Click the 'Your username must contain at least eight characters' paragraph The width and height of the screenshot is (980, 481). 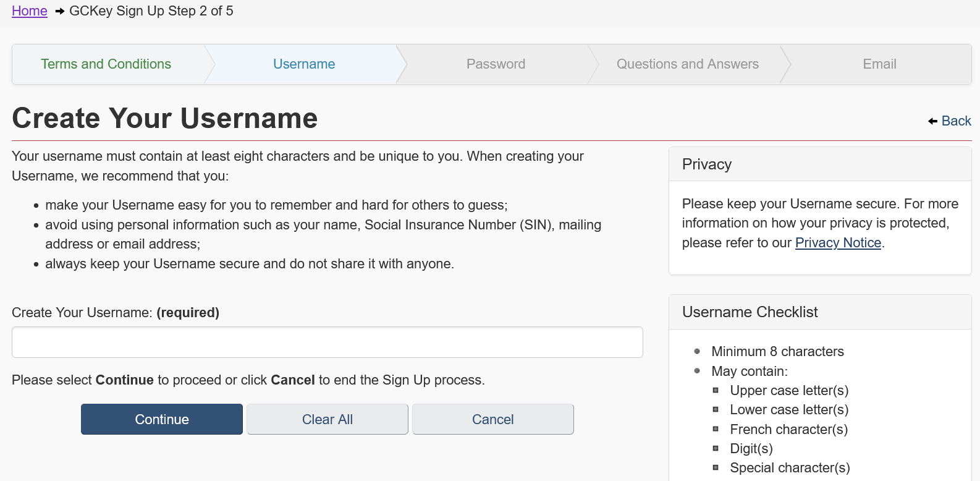[298, 166]
